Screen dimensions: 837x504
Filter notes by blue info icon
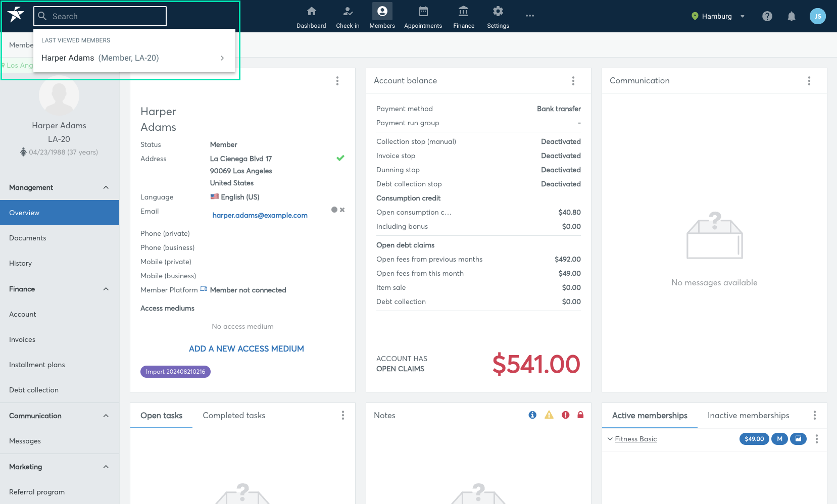click(x=532, y=415)
